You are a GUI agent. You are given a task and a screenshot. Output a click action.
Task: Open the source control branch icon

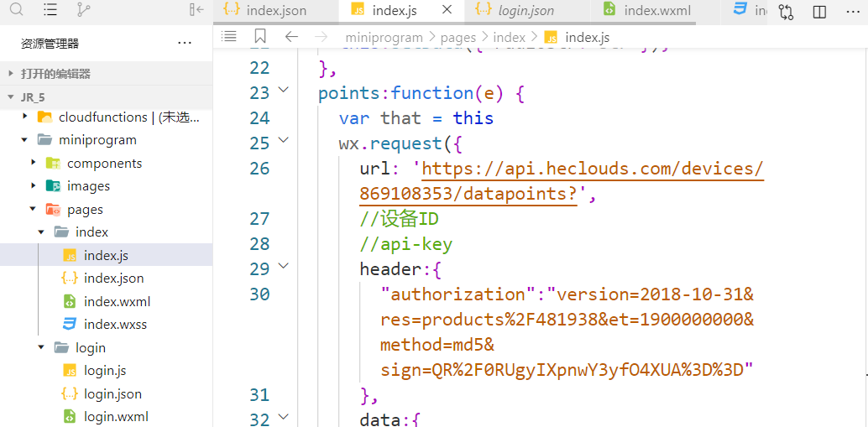82,10
